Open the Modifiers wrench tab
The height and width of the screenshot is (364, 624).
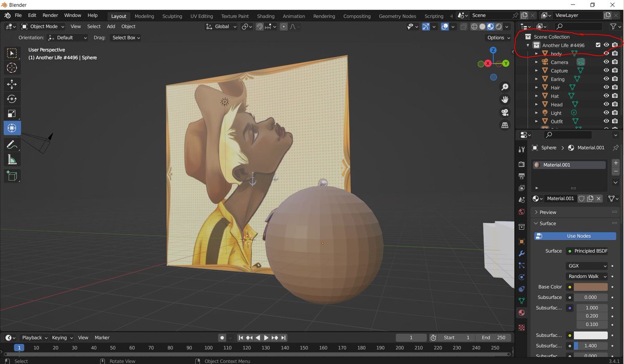522,253
